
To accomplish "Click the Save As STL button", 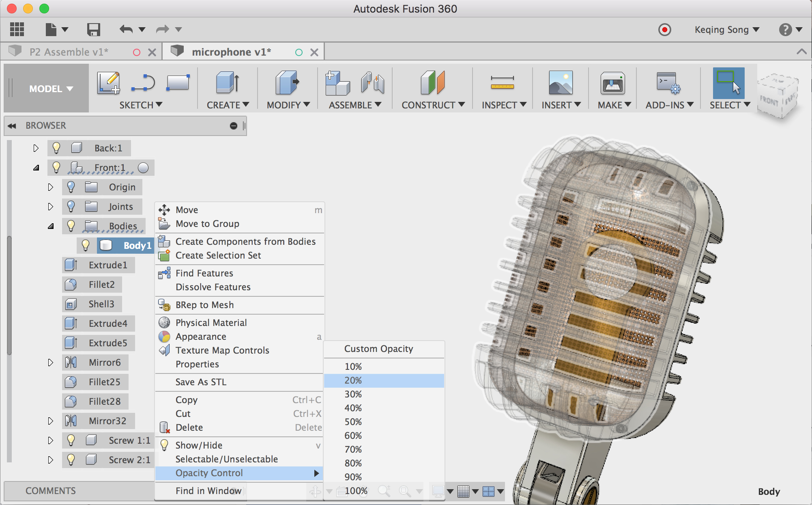I will [x=200, y=382].
